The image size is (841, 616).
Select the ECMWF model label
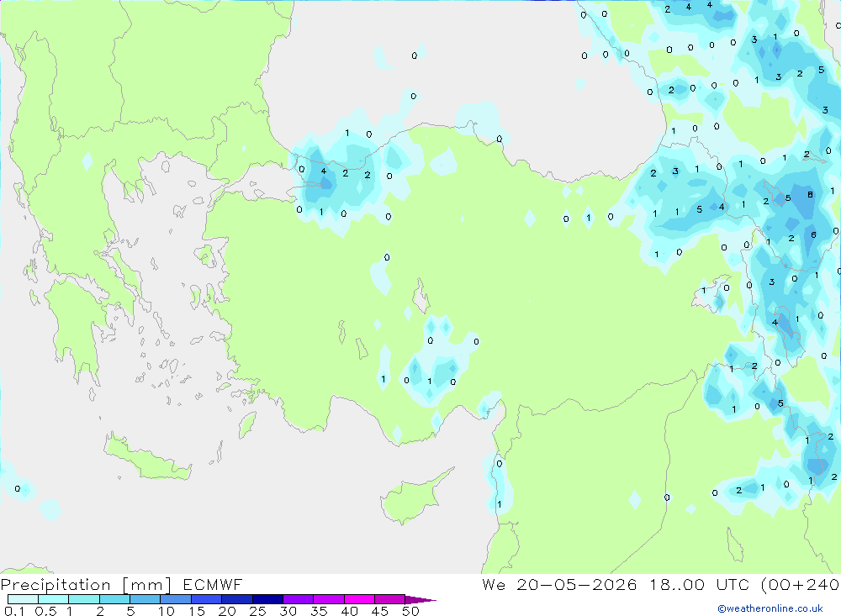213,584
